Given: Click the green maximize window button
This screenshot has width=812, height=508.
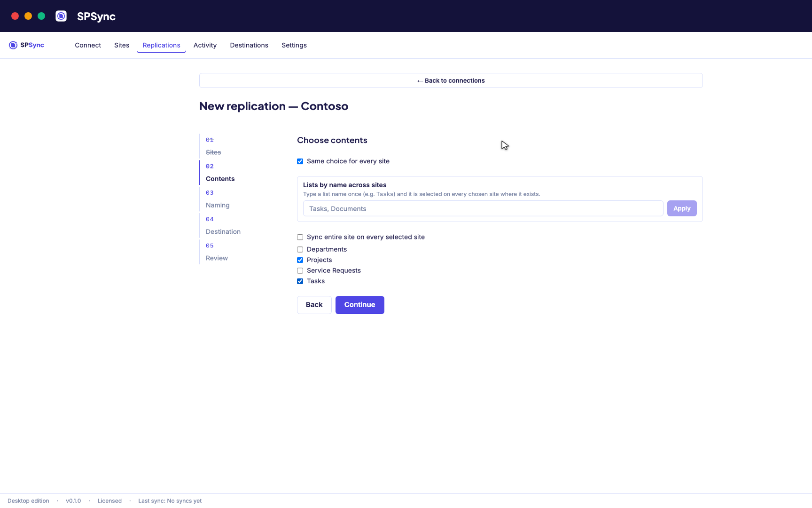Looking at the screenshot, I should 41,16.
